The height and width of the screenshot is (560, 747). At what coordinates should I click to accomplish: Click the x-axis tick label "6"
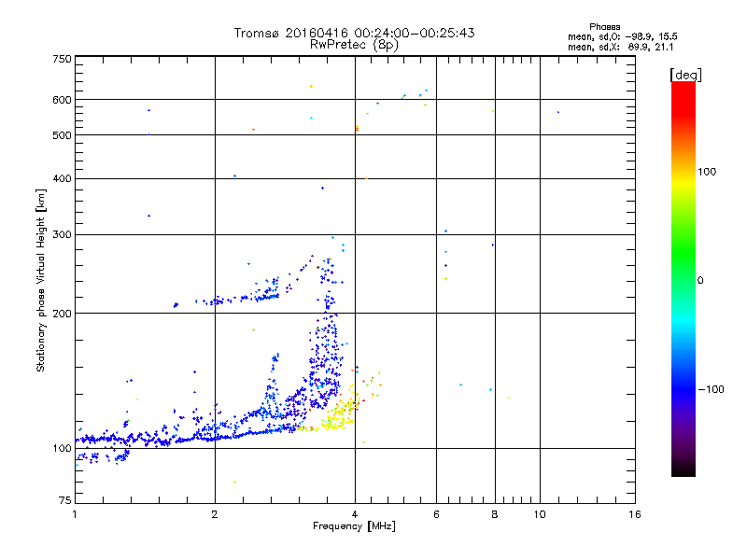(436, 514)
